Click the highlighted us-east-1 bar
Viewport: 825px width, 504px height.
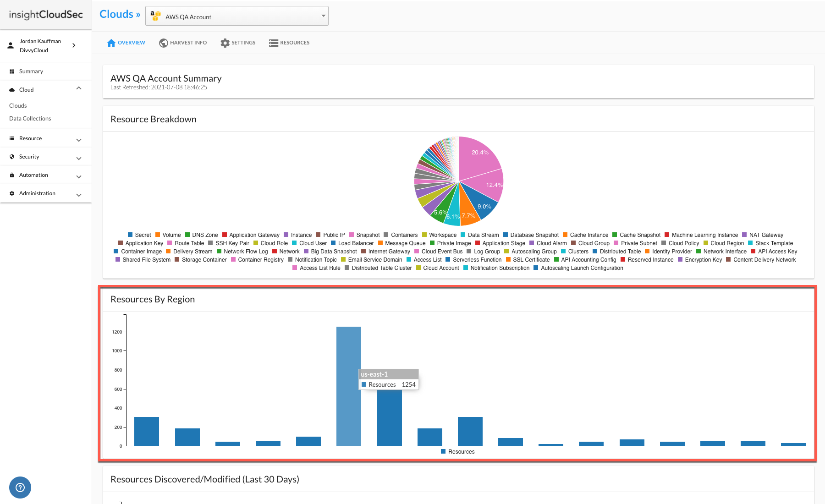pyautogui.click(x=349, y=386)
